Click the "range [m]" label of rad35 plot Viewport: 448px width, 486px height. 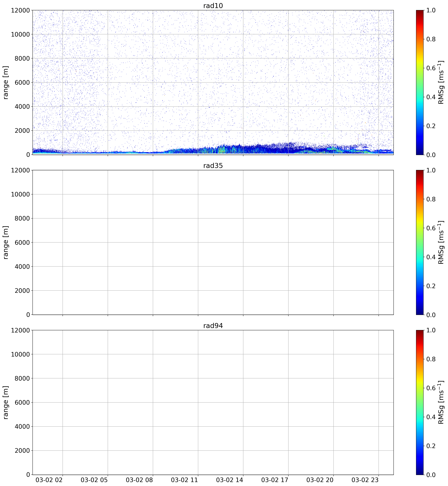[x=6, y=242]
